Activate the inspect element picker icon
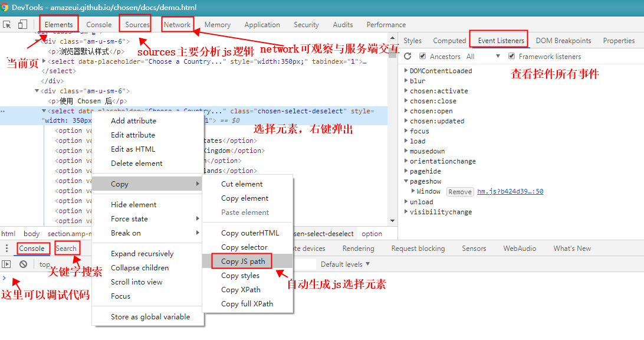 click(7, 25)
